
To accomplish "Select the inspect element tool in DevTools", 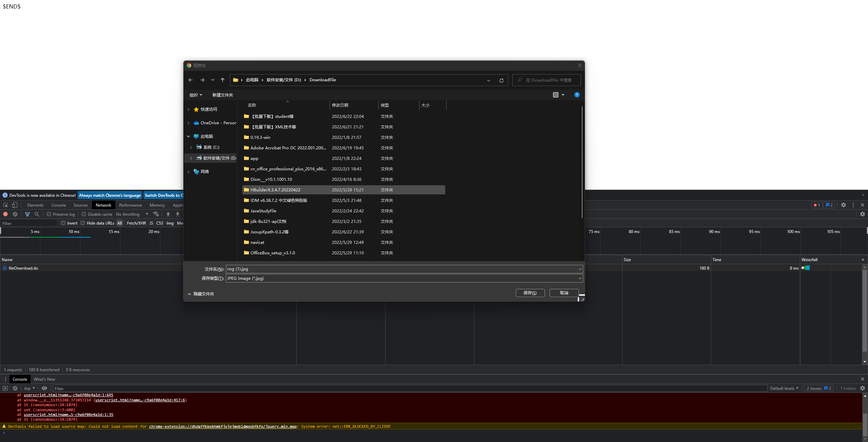I will (6, 205).
